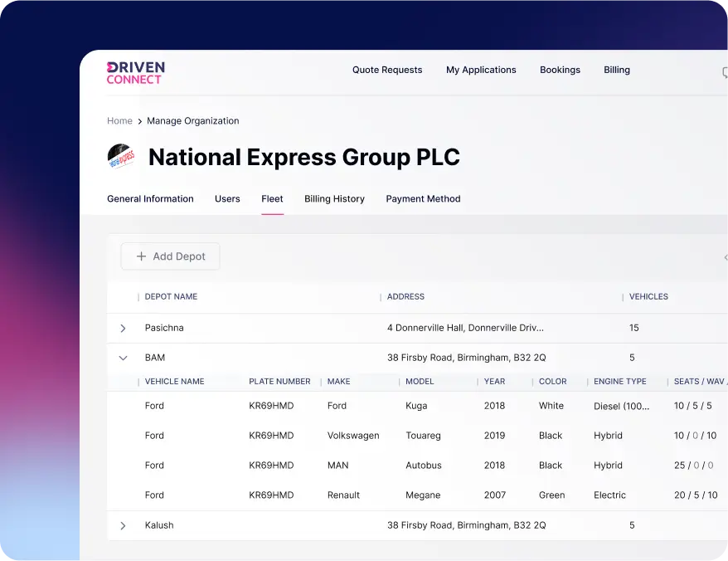Click the Color column header
Screen dimensions: 728x561
click(552, 382)
